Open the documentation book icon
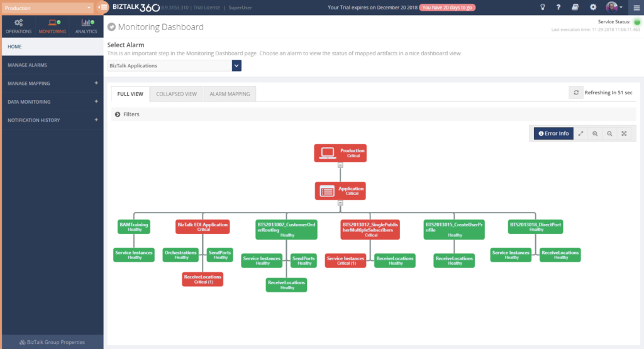This screenshot has height=349, width=644. 575,7
